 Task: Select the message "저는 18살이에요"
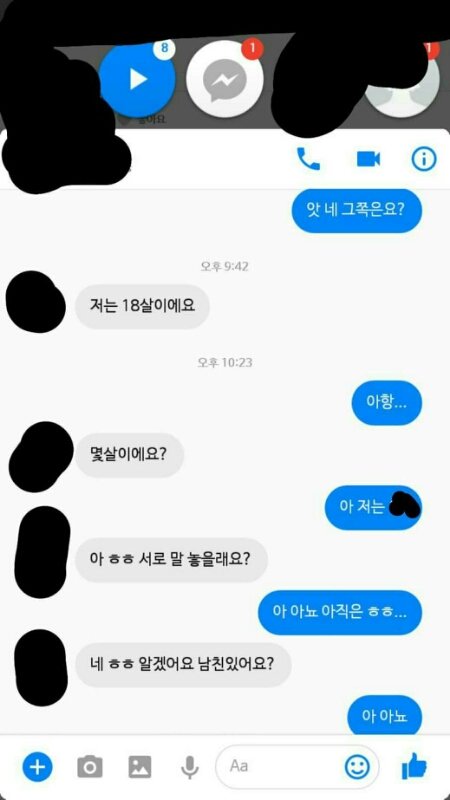click(x=142, y=306)
